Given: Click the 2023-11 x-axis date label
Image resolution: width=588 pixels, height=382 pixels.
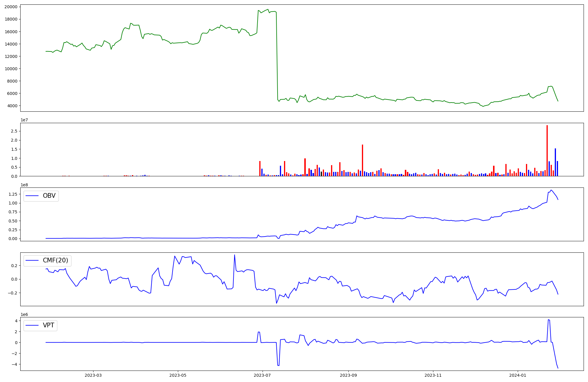Looking at the screenshot, I should (x=433, y=375).
